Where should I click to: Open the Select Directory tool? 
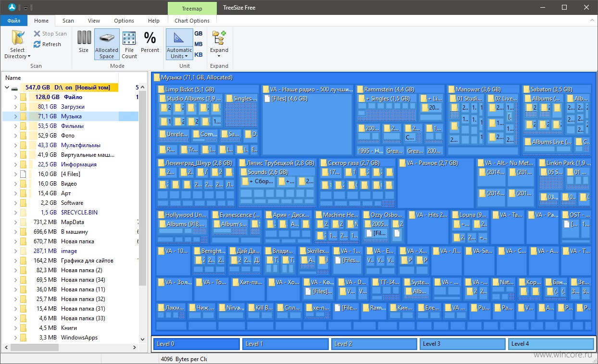click(18, 44)
